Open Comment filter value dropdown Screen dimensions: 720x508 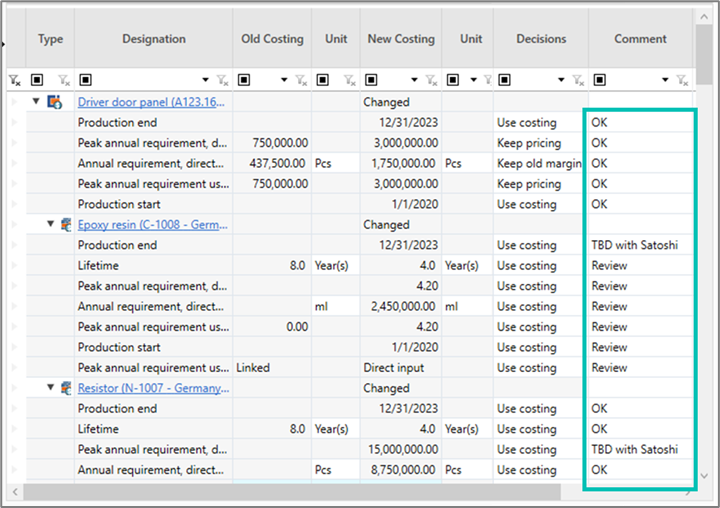(x=665, y=80)
